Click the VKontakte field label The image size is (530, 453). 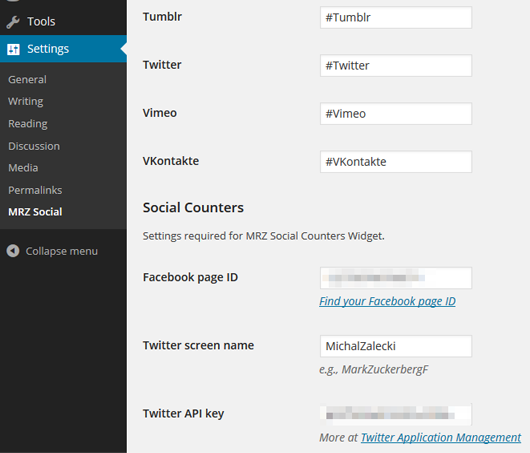[x=171, y=161]
